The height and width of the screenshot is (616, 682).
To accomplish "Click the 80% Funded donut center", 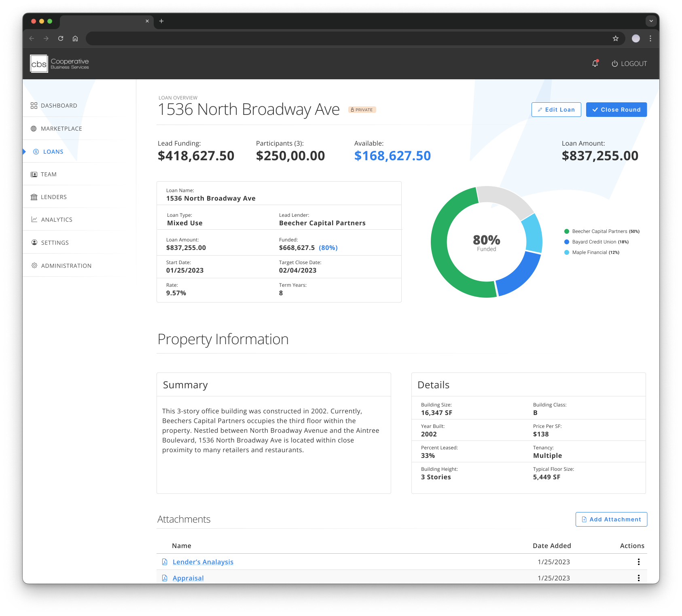I will [487, 242].
